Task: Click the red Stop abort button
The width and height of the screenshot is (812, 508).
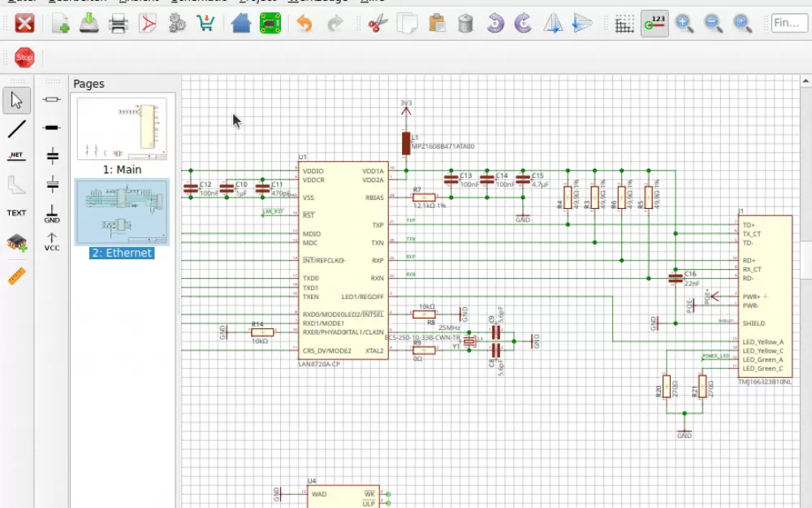Action: point(24,58)
